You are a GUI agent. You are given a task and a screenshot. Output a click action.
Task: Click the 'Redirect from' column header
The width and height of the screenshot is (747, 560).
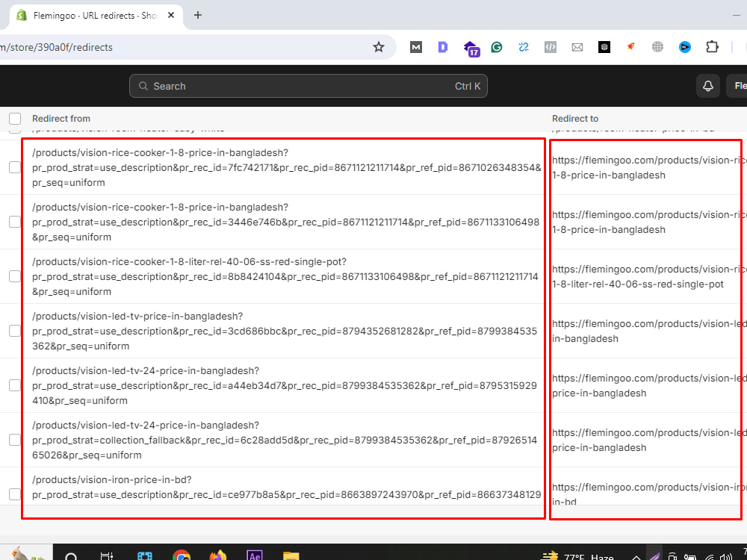61,119
